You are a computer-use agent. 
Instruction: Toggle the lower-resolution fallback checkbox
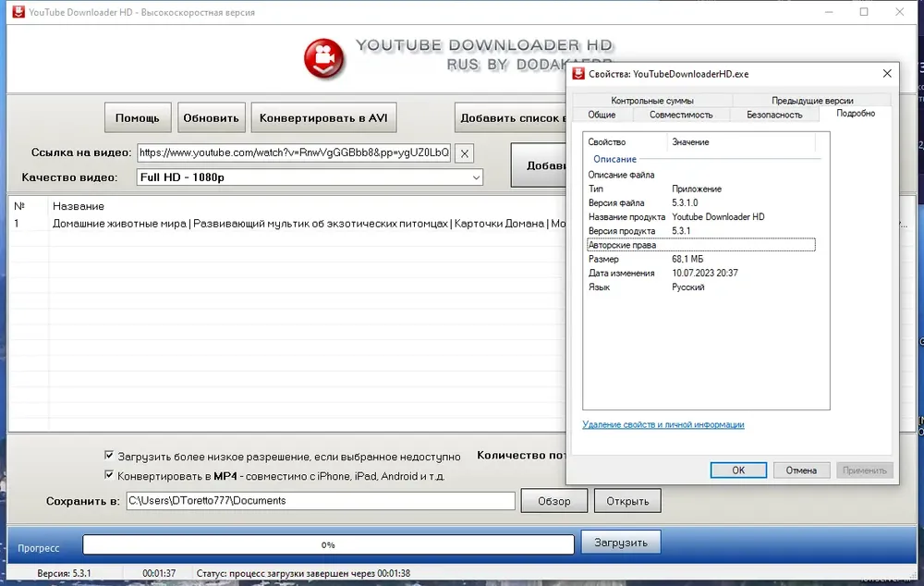coord(109,455)
